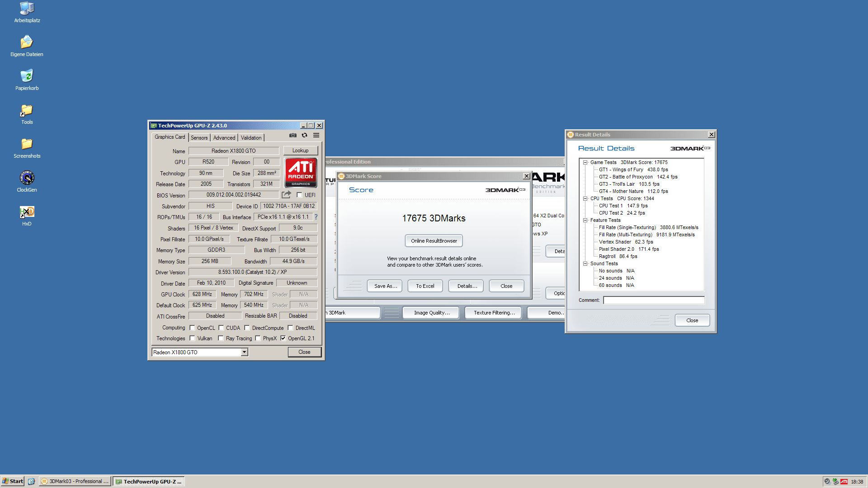Image resolution: width=868 pixels, height=488 pixels.
Task: Click the Online ResultBrowser button
Action: coord(434,241)
